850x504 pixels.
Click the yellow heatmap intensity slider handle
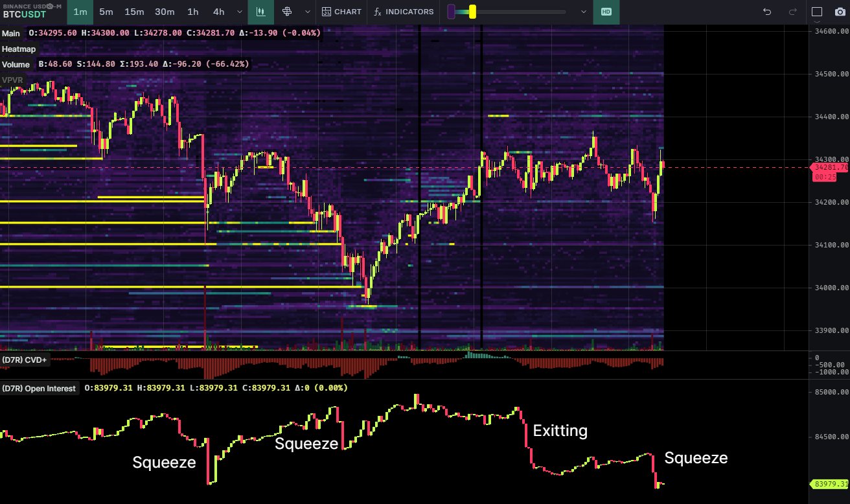(472, 12)
